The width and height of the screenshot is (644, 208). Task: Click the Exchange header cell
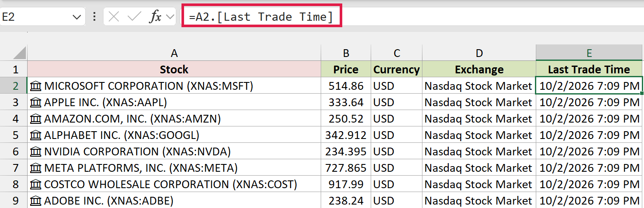click(479, 69)
